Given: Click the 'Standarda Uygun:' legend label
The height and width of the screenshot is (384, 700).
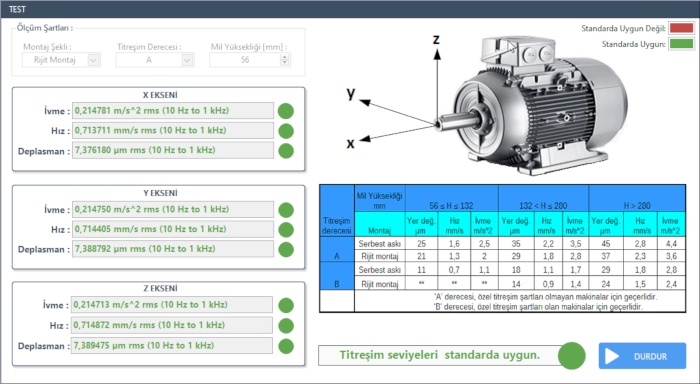Looking at the screenshot, I should [633, 44].
